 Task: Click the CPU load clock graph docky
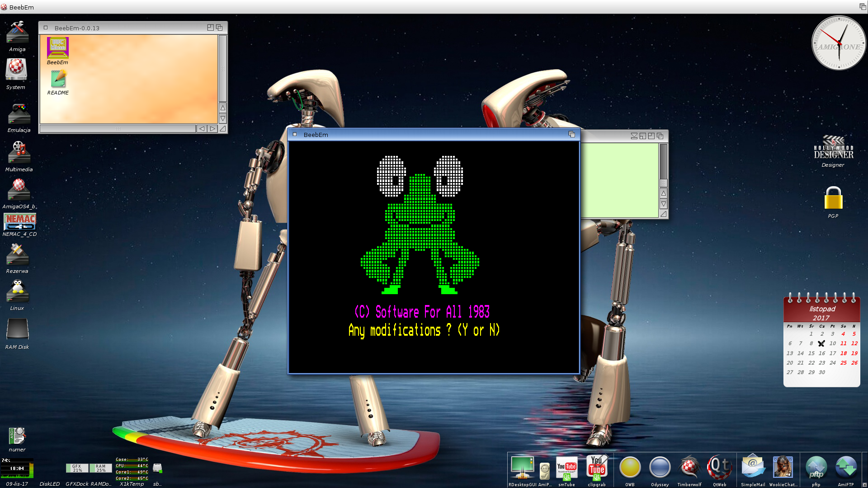[x=17, y=468]
